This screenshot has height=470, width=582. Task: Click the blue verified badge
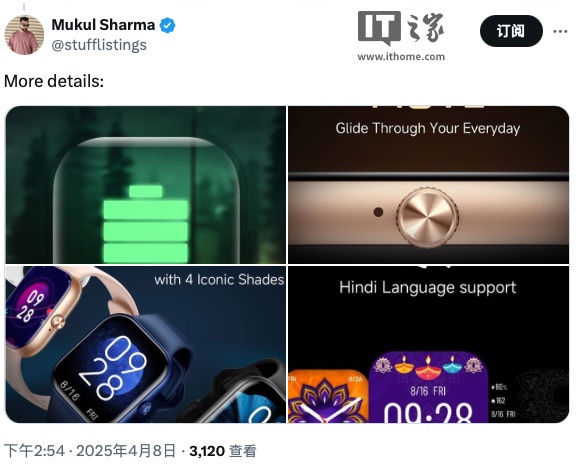[167, 25]
